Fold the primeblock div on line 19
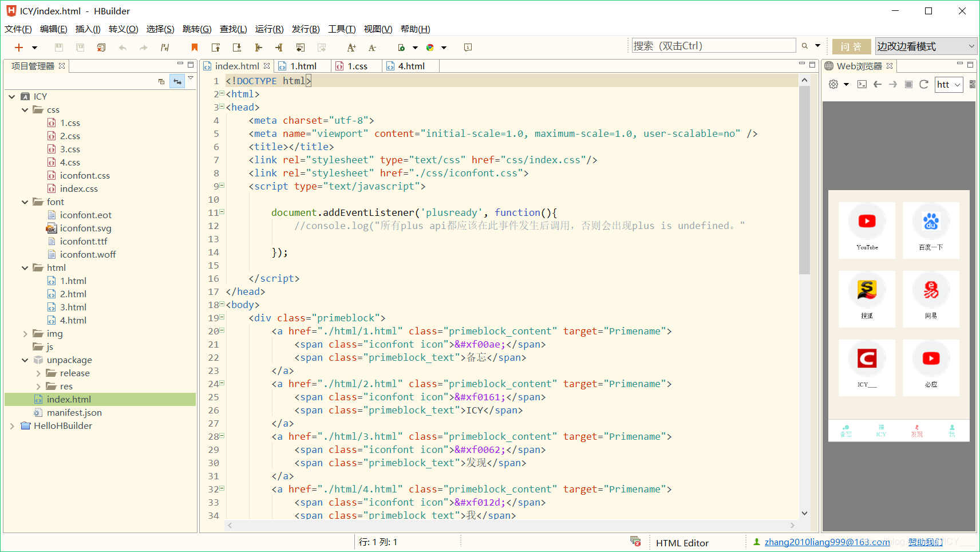This screenshot has width=980, height=552. tap(222, 317)
